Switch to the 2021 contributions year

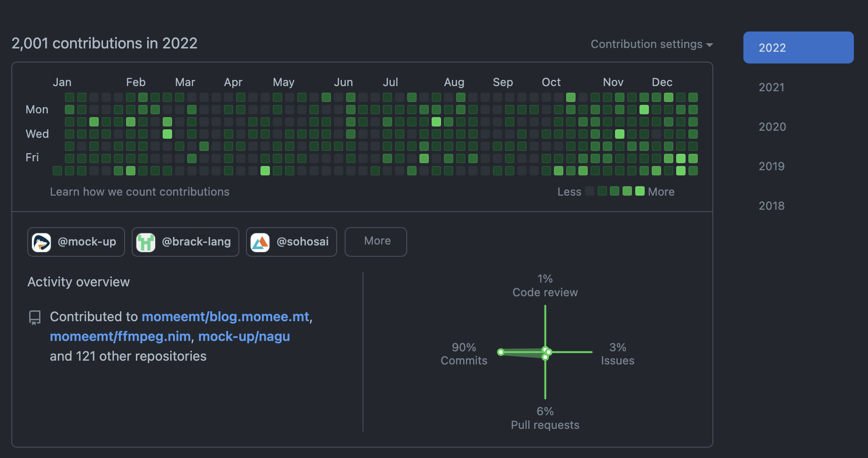(x=772, y=87)
